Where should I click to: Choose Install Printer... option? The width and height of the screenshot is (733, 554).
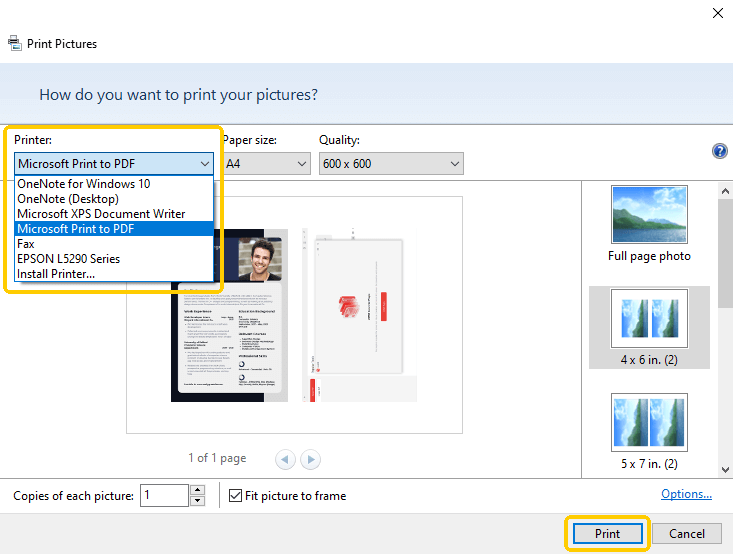[x=114, y=273]
